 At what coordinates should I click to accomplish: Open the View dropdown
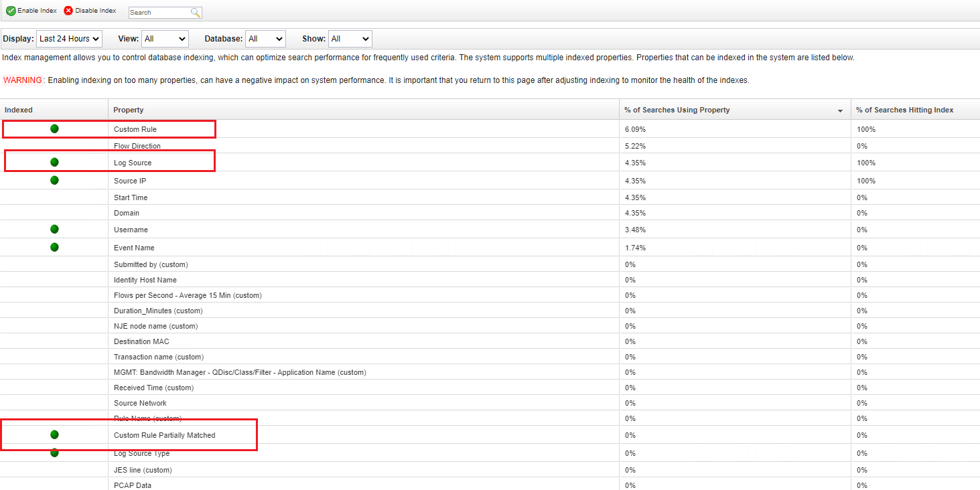tap(165, 39)
